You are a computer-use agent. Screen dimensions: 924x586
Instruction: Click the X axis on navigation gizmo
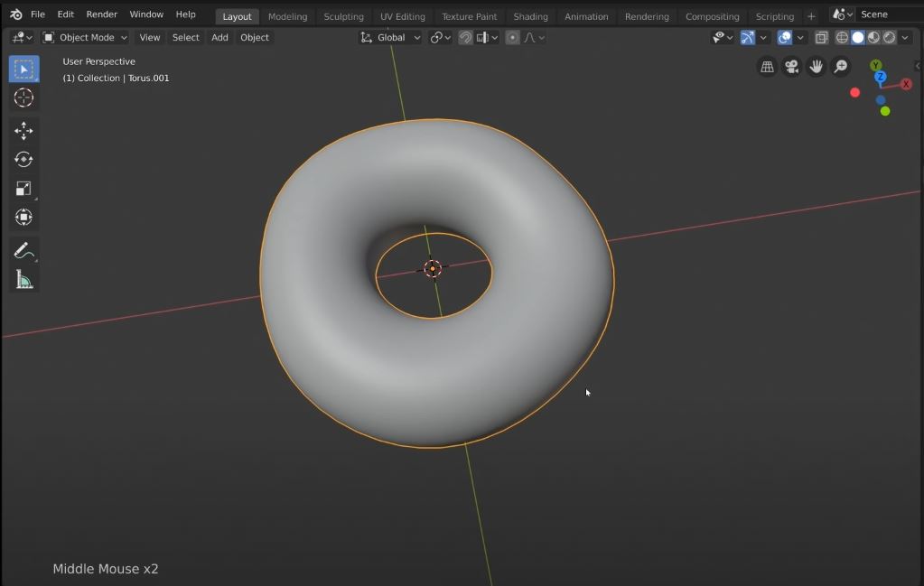click(x=906, y=84)
